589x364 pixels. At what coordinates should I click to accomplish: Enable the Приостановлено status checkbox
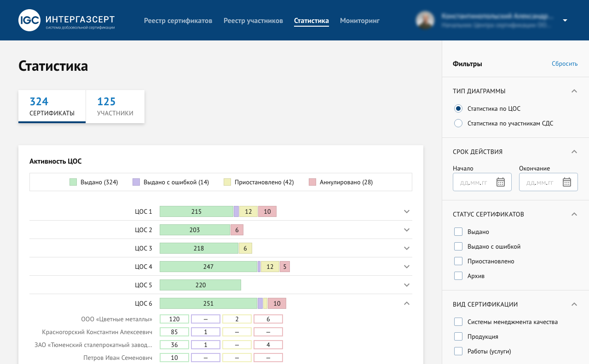coord(458,261)
